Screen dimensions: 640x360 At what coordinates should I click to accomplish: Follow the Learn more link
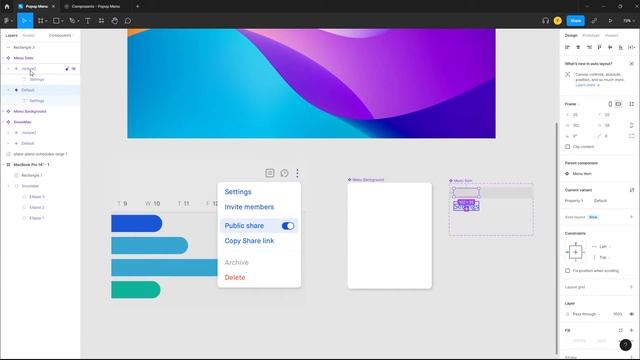(587, 85)
